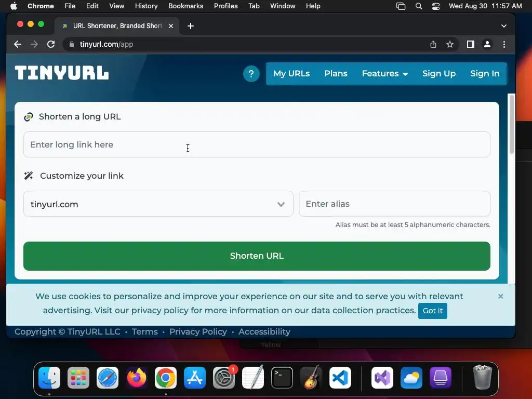532x399 pixels.
Task: Click the Enter long link input field
Action: point(257,144)
